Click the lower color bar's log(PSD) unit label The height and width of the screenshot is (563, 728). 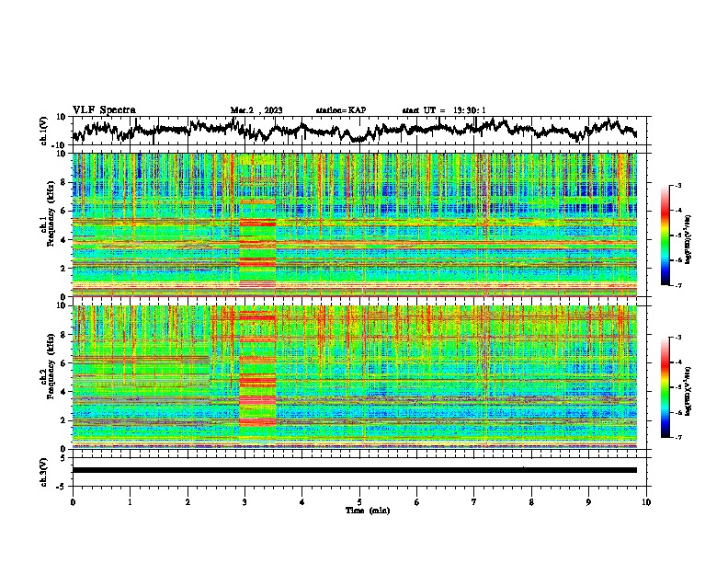(x=688, y=391)
